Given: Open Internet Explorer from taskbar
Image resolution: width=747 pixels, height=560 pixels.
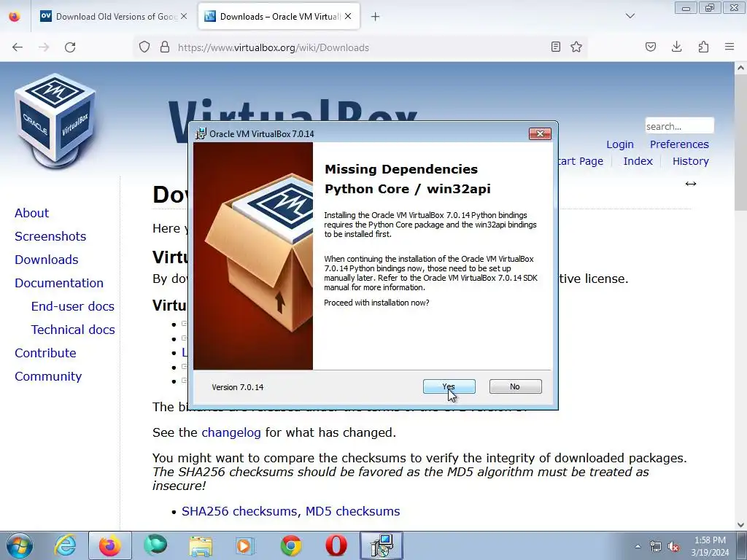Looking at the screenshot, I should pyautogui.click(x=65, y=545).
